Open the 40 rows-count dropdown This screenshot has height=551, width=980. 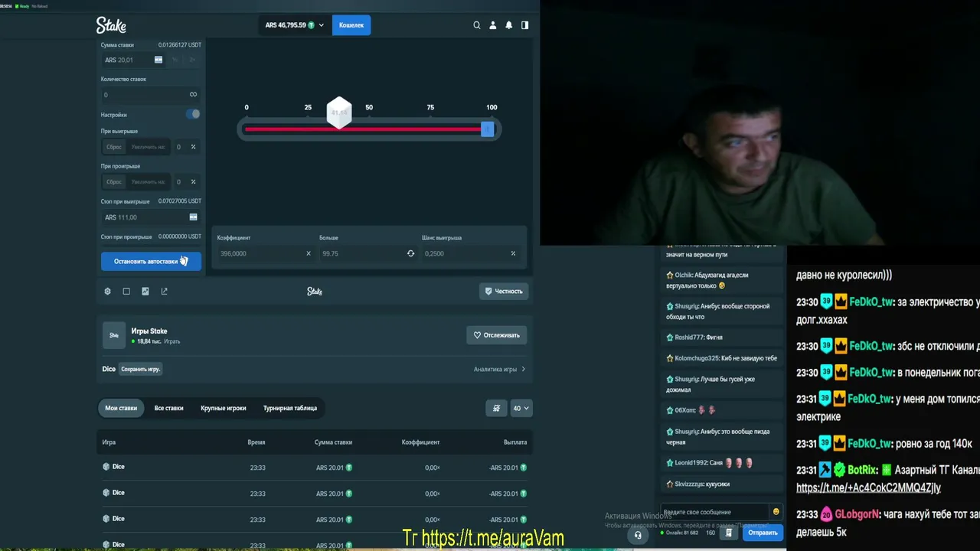coord(521,408)
